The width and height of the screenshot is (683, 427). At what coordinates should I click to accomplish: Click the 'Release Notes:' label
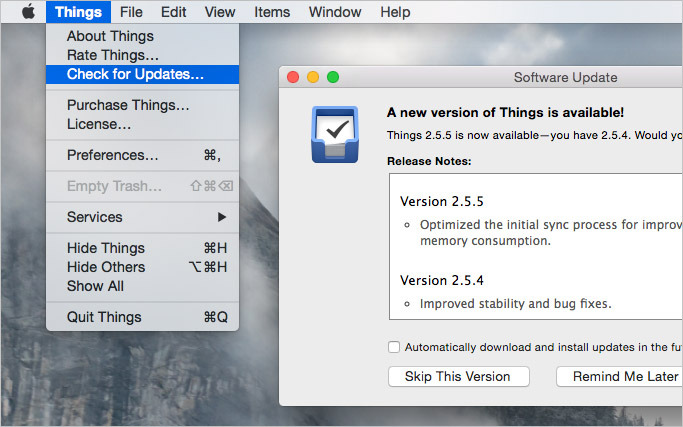tap(429, 161)
